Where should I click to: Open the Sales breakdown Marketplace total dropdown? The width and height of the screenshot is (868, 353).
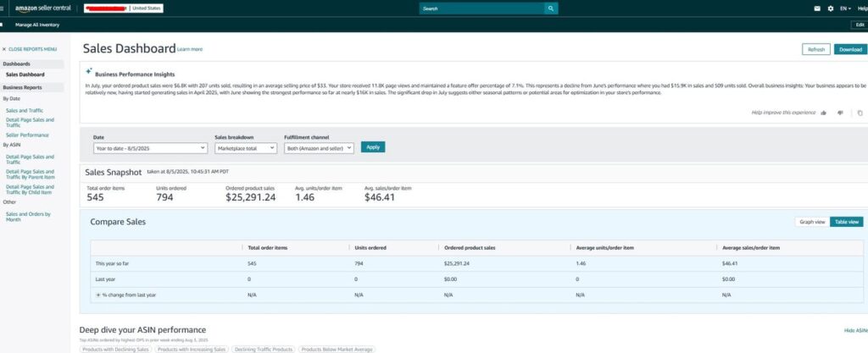click(245, 148)
